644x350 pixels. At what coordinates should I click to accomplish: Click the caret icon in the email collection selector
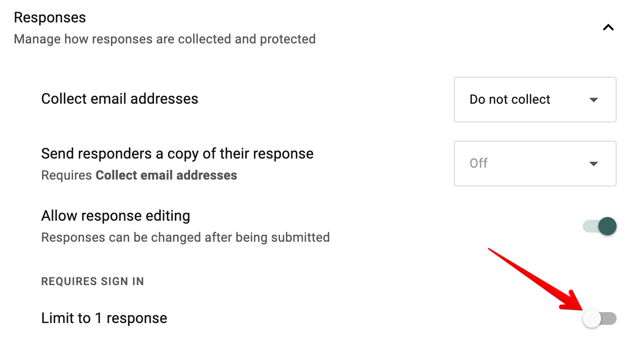(x=594, y=100)
